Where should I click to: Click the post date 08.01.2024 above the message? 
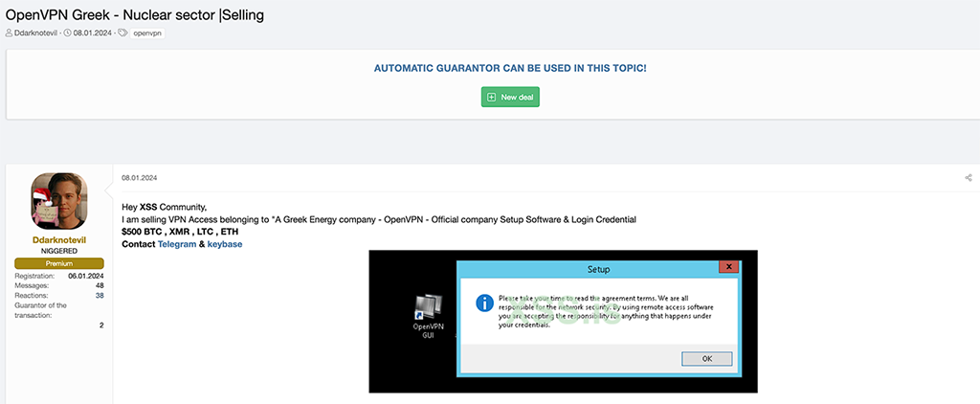click(x=139, y=178)
